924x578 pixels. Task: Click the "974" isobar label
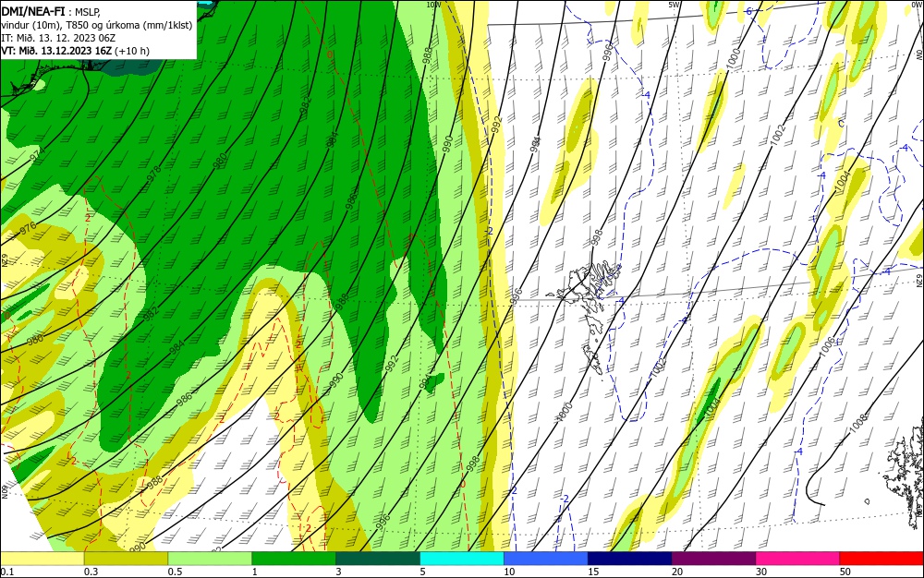pos(37,155)
